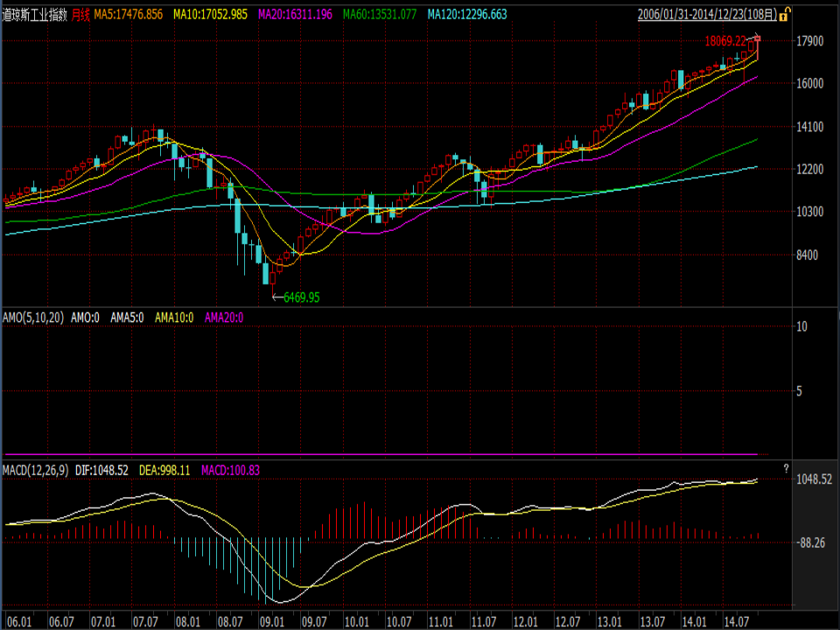Click the 10300 price axis label
Viewport: 840px width, 630px height.
tap(810, 212)
